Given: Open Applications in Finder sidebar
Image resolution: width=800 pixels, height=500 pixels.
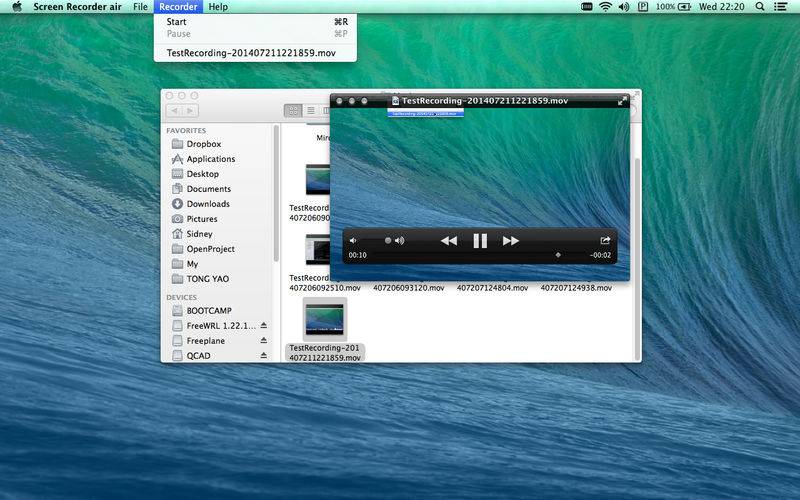Looking at the screenshot, I should (x=210, y=159).
